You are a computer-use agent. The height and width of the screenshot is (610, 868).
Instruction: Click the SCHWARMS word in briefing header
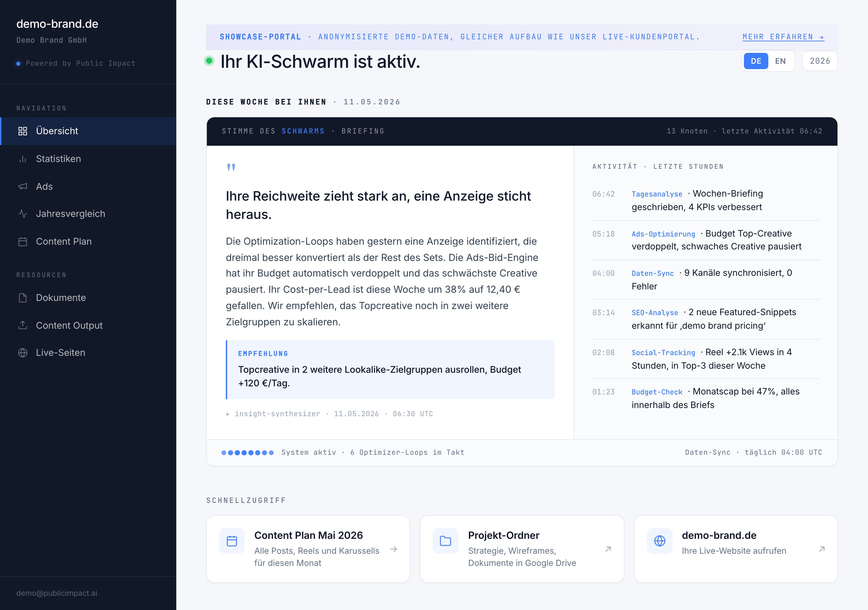pos(303,131)
